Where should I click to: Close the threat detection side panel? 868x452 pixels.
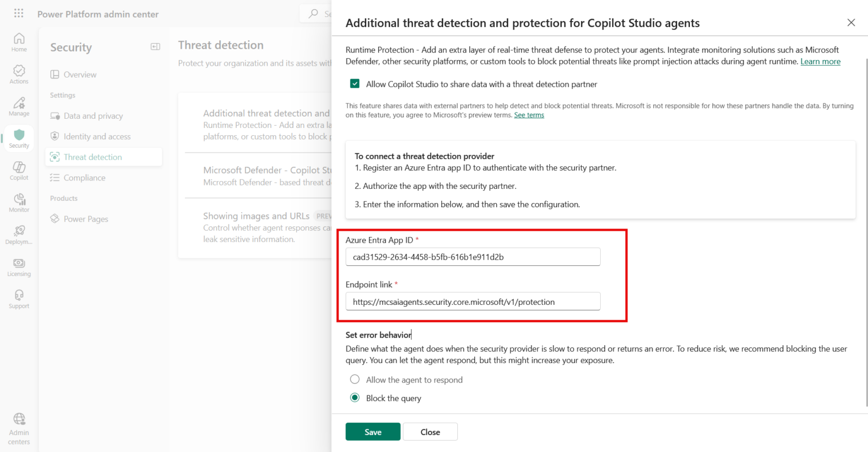(x=851, y=23)
